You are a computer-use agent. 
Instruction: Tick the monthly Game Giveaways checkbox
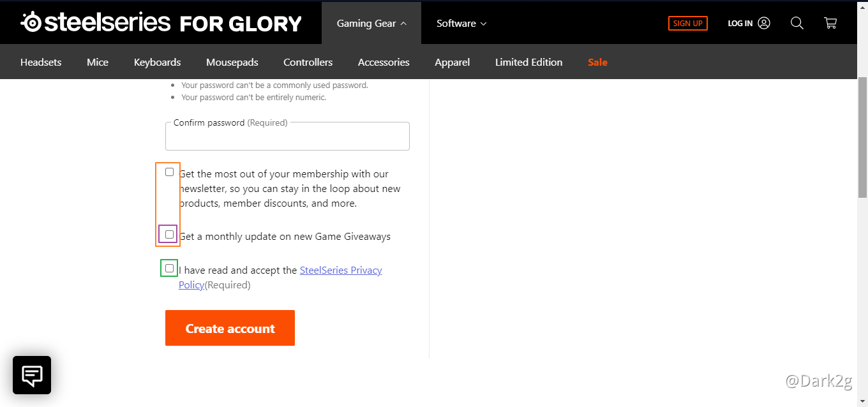coord(169,235)
